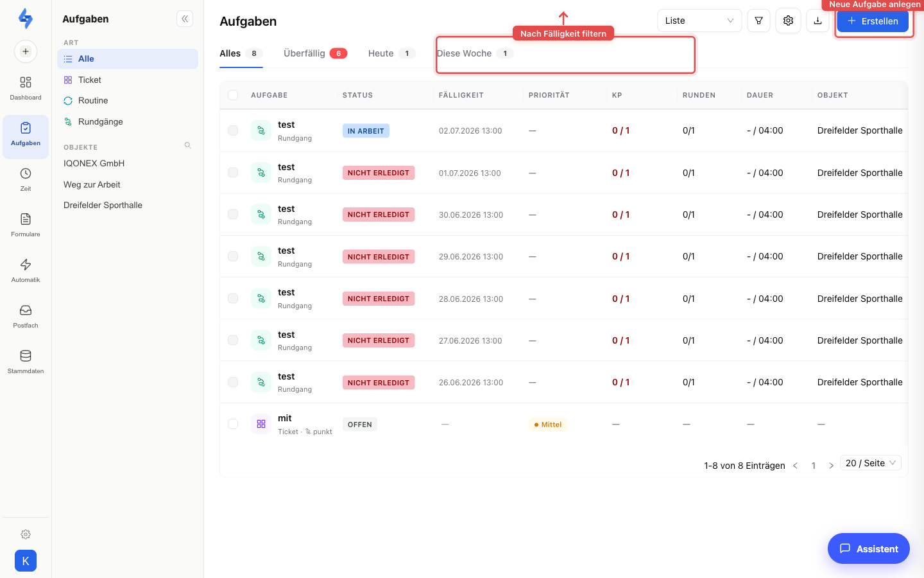Filter by Ticket type
924x578 pixels.
pos(128,80)
